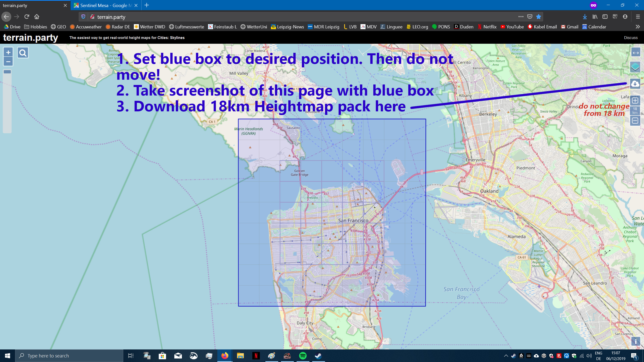This screenshot has height=362, width=644.
Task: Increase the blue box size
Action: click(x=635, y=101)
